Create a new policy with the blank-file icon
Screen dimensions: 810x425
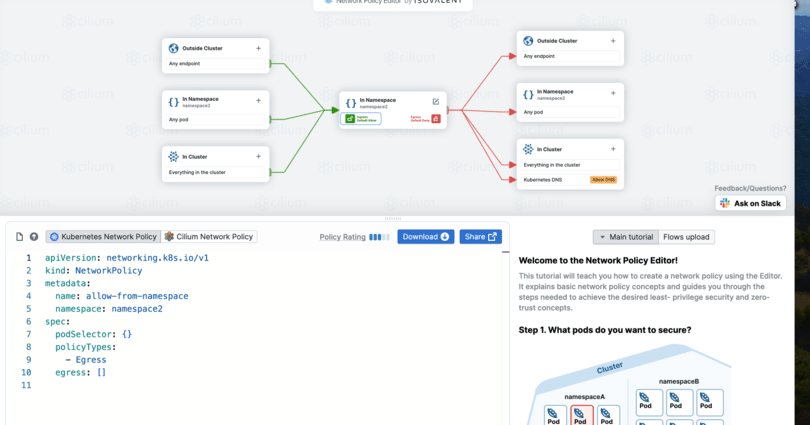pos(20,237)
